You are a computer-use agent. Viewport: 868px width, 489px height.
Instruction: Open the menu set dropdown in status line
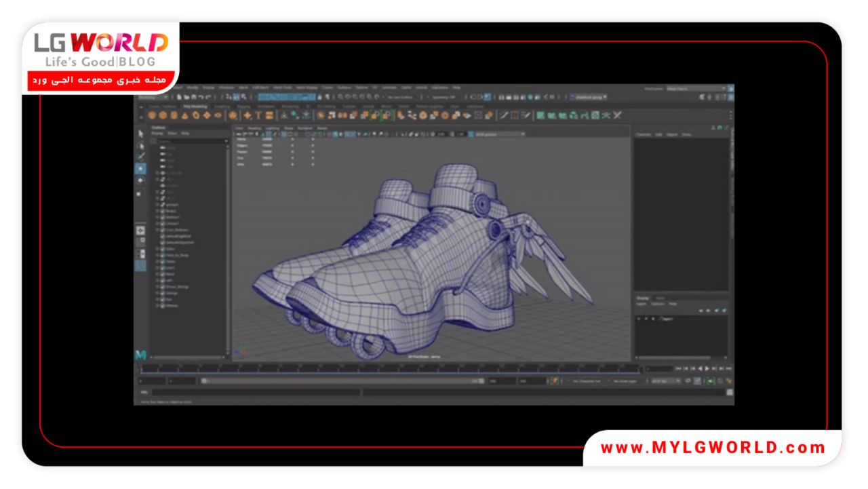click(x=153, y=97)
